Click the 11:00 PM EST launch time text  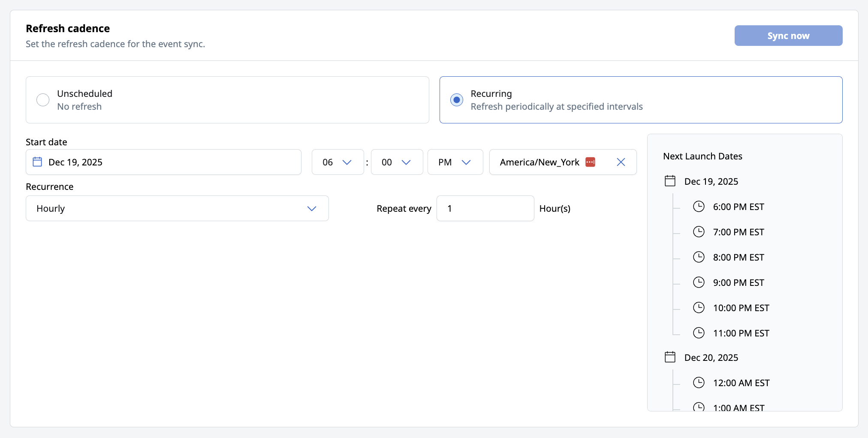coord(741,333)
